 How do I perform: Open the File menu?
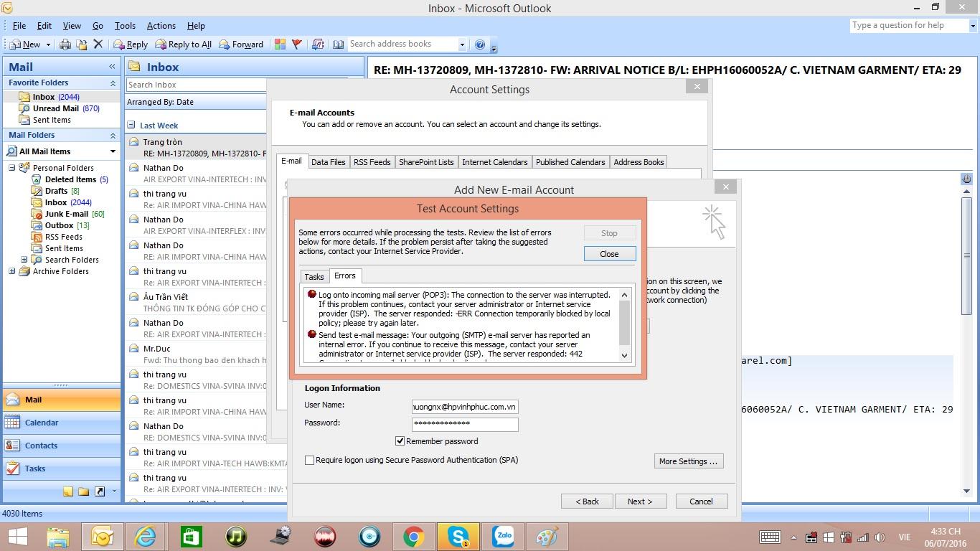pos(19,26)
